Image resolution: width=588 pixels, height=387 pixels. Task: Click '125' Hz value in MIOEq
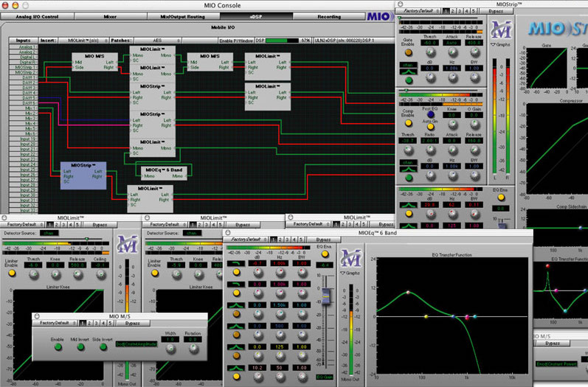(280, 347)
